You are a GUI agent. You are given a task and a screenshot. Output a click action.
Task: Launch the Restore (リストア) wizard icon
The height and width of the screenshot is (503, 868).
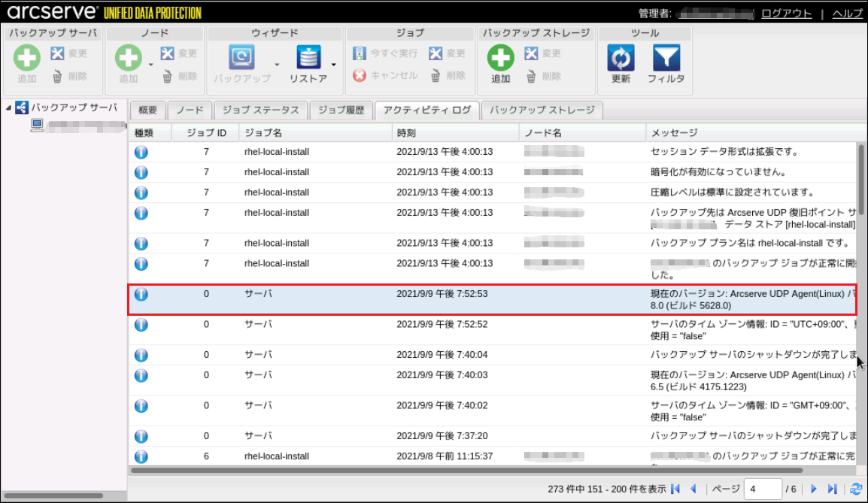click(x=308, y=57)
